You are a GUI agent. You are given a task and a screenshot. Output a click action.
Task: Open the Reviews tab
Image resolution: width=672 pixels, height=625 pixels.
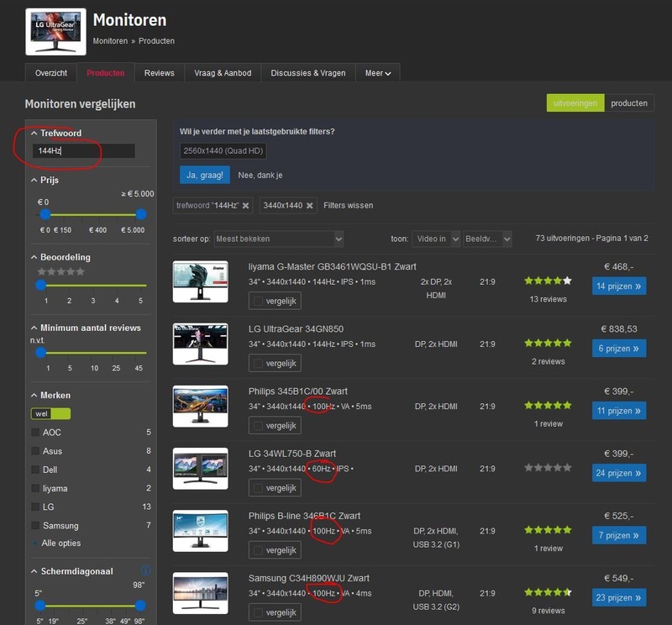[160, 73]
